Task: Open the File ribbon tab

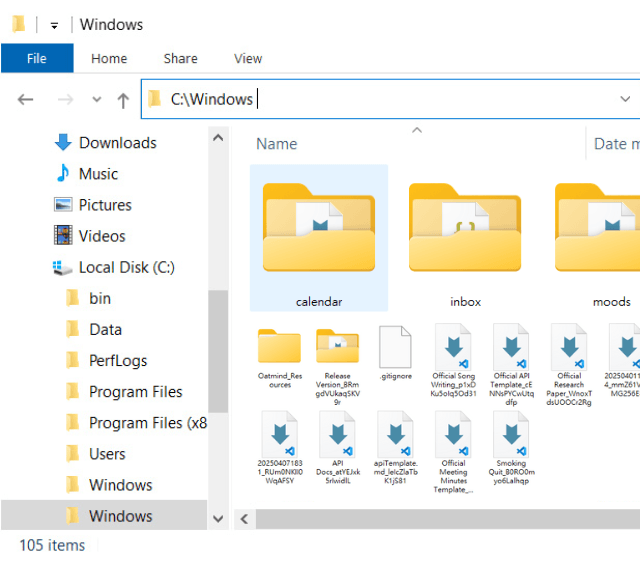Action: pyautogui.click(x=37, y=58)
